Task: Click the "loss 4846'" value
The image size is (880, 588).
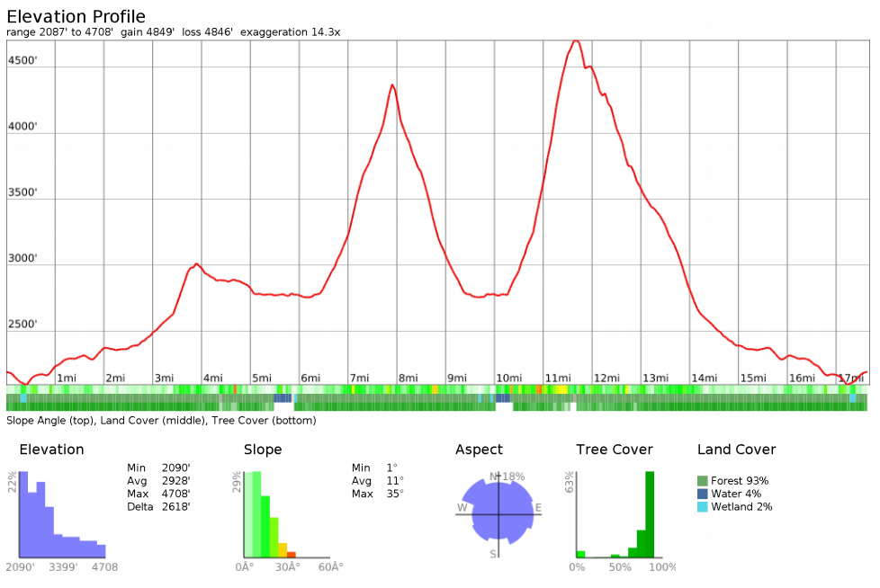Action: point(207,32)
